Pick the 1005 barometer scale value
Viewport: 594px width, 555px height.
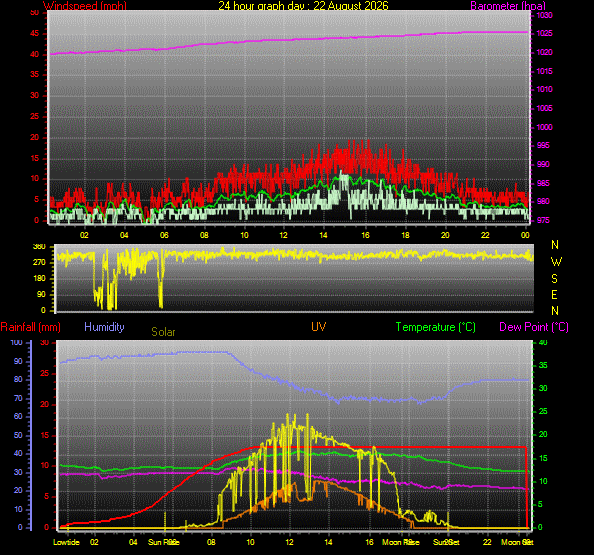tap(544, 108)
